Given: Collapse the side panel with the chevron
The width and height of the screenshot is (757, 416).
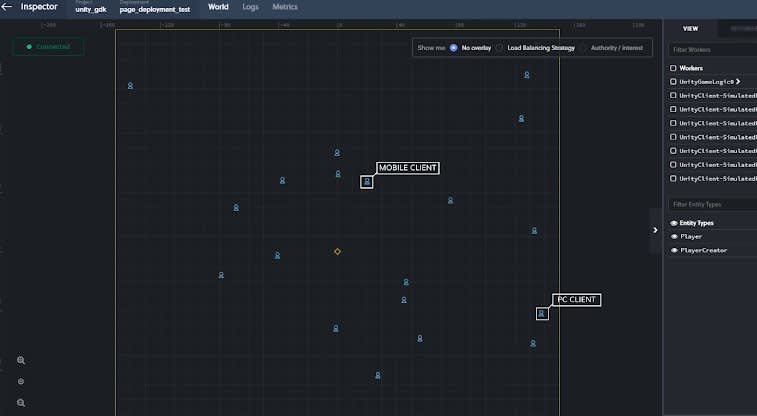Looking at the screenshot, I should tap(655, 230).
